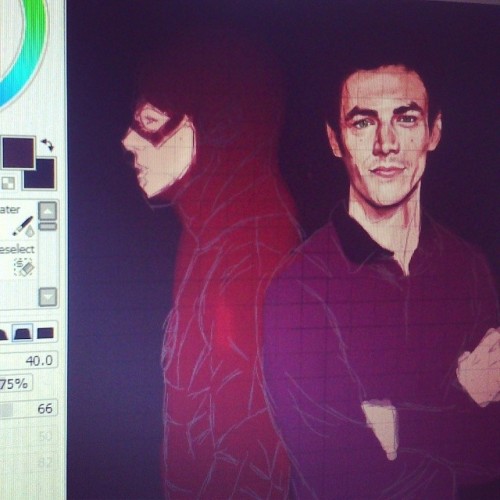This screenshot has height=500, width=500.
Task: Click tool list scroll down arrow
Action: [48, 297]
